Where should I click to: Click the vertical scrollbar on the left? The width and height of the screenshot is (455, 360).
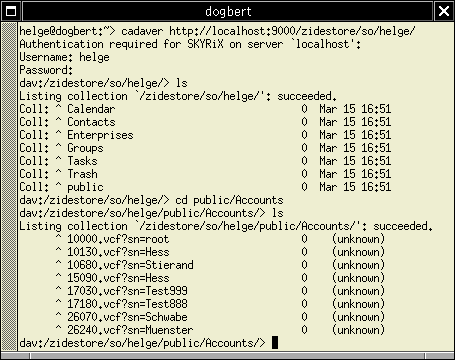pyautogui.click(x=9, y=187)
